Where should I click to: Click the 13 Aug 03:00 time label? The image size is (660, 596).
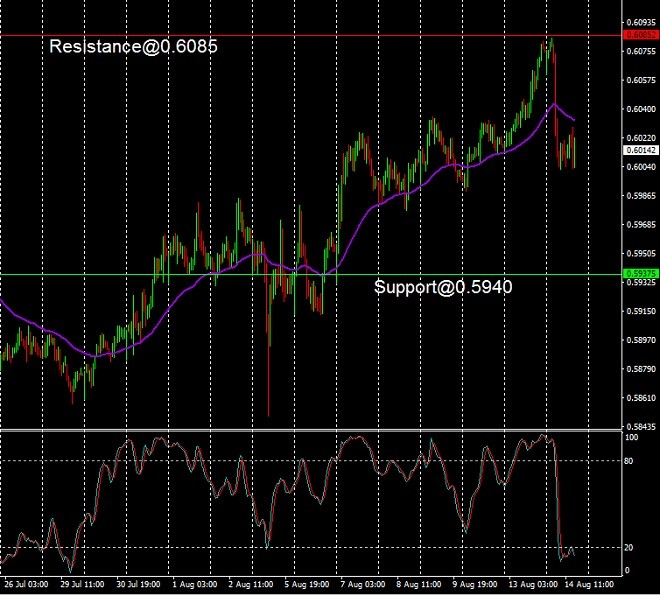point(533,585)
